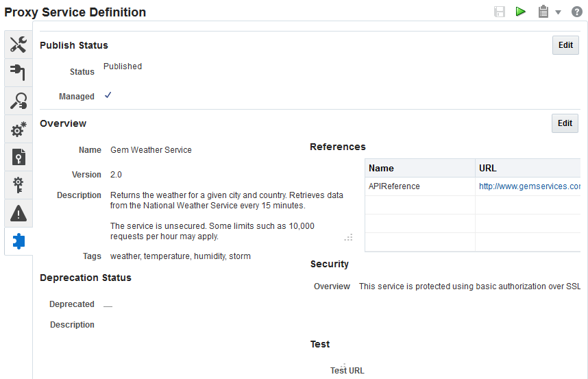Viewport: 588px width, 379px height.
Task: Click the References URL column header
Action: point(528,168)
